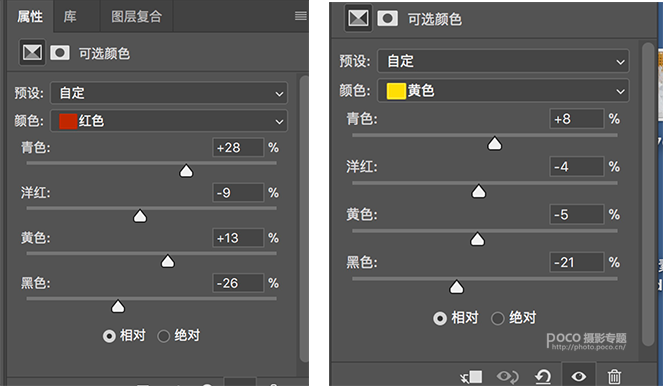The image size is (665, 386).
Task: Switch to the 图层复合 tab
Action: coord(137,17)
